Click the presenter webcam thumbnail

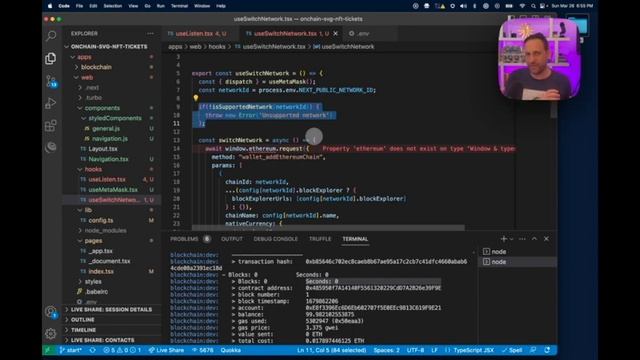539,59
